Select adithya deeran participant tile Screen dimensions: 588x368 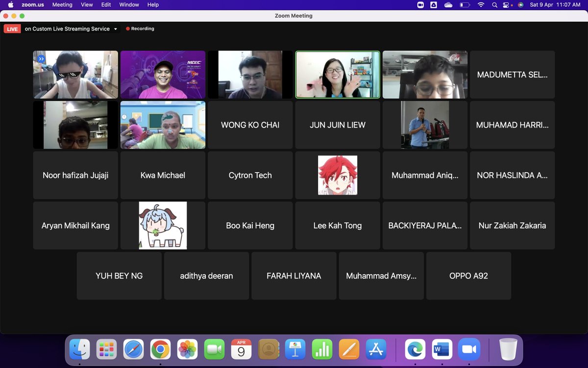tap(207, 276)
